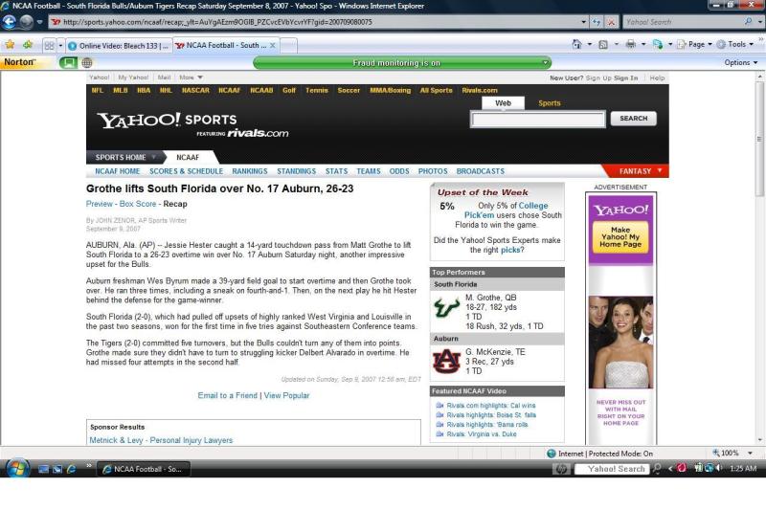Click Email to a Friend link
This screenshot has height=532, width=766.
[x=227, y=395]
